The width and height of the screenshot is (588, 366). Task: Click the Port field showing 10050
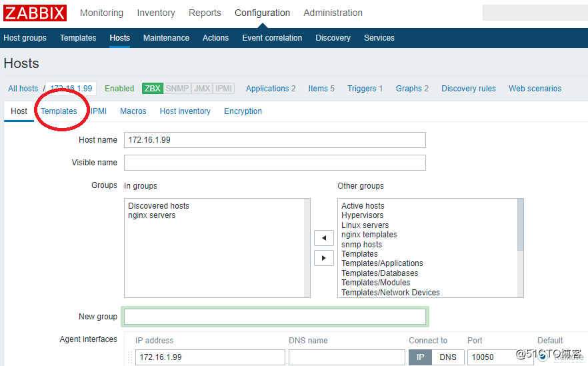tap(500, 357)
